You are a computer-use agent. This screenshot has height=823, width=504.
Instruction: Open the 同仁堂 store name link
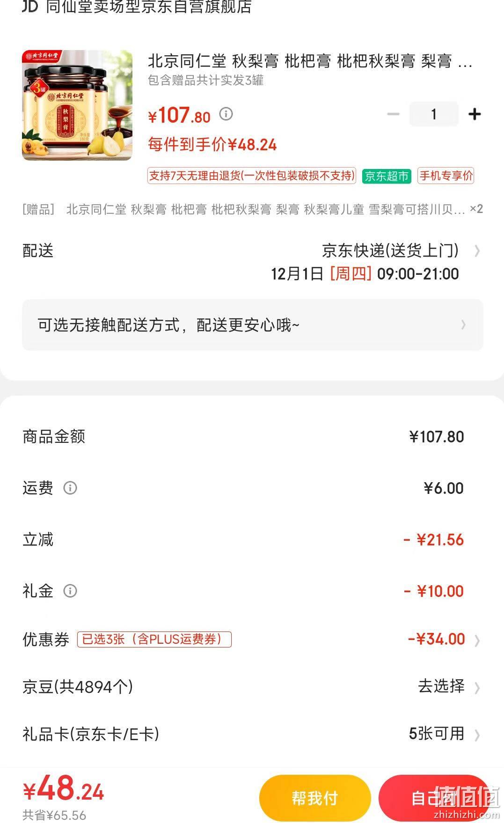pyautogui.click(x=149, y=7)
